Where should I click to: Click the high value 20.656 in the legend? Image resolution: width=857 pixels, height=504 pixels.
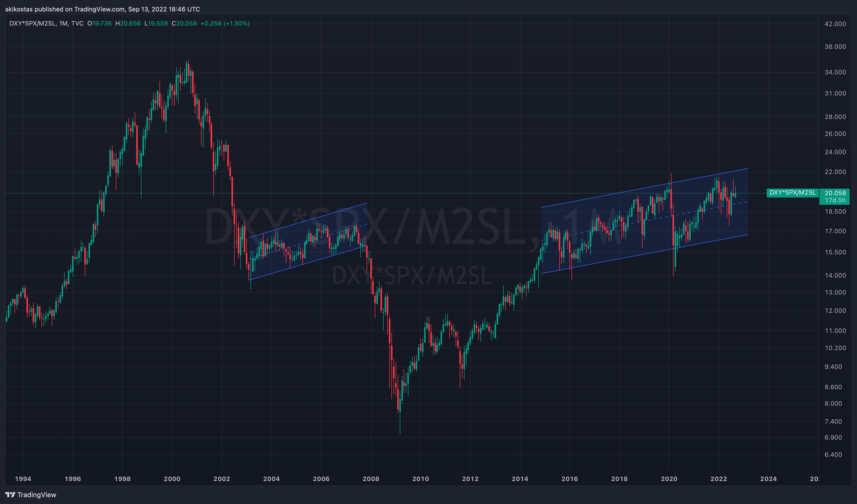pos(130,23)
